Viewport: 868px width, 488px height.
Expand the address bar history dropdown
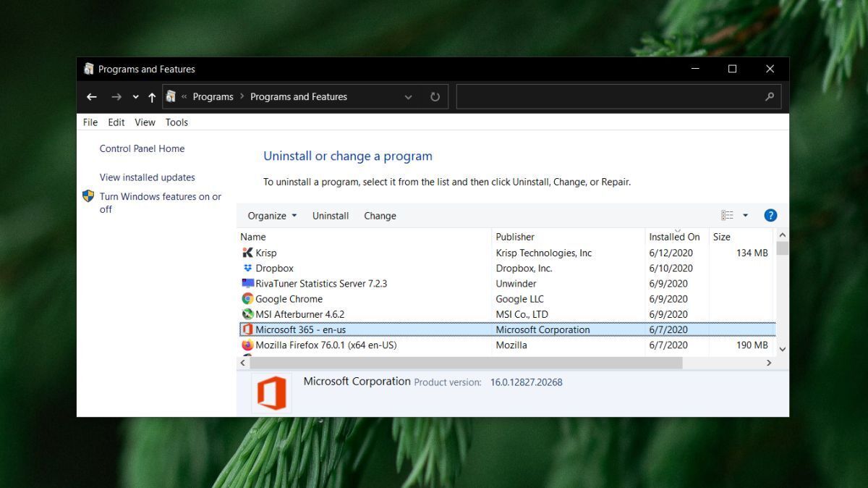click(x=409, y=97)
